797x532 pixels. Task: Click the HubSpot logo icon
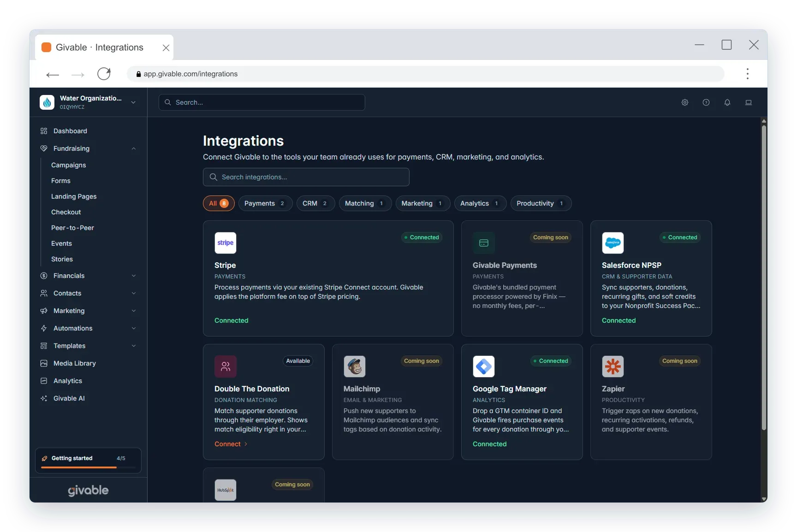(x=226, y=490)
